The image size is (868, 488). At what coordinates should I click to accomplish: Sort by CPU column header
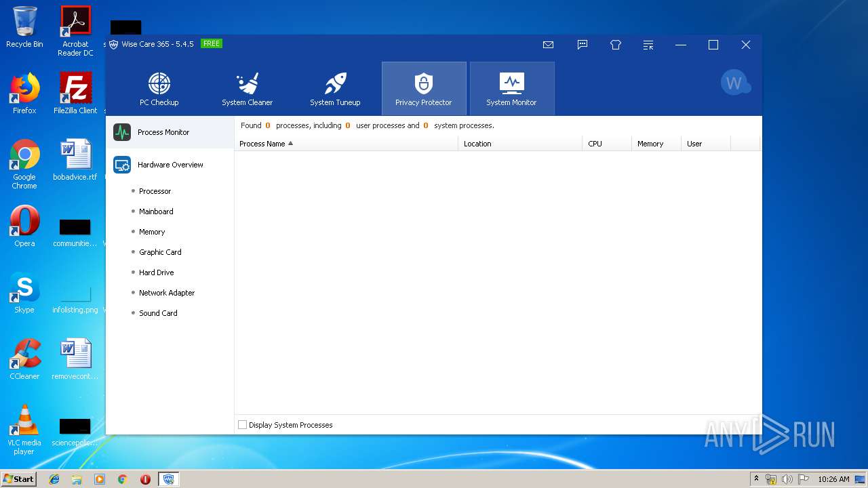[x=607, y=144]
